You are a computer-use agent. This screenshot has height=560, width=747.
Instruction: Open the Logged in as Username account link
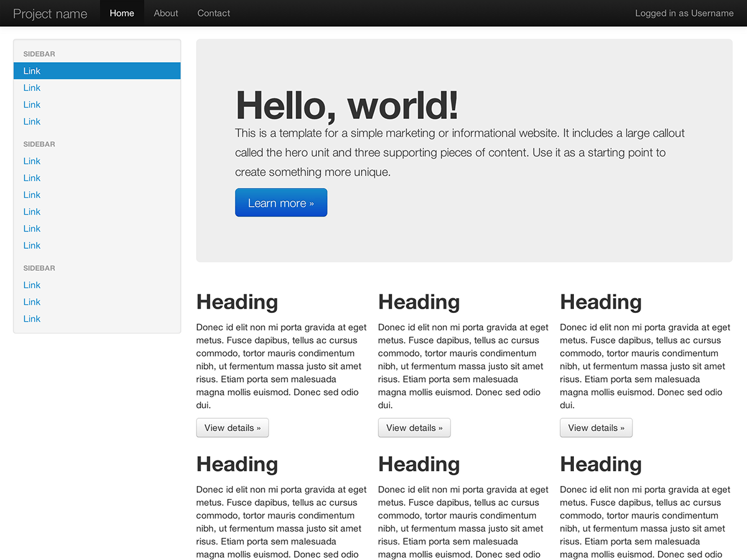[684, 12]
